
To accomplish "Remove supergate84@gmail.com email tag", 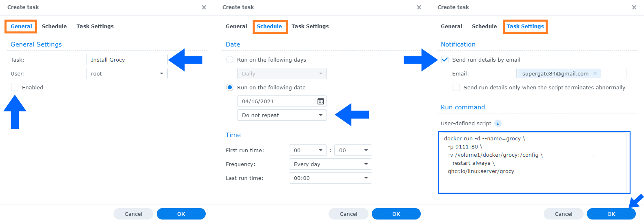I will point(595,73).
